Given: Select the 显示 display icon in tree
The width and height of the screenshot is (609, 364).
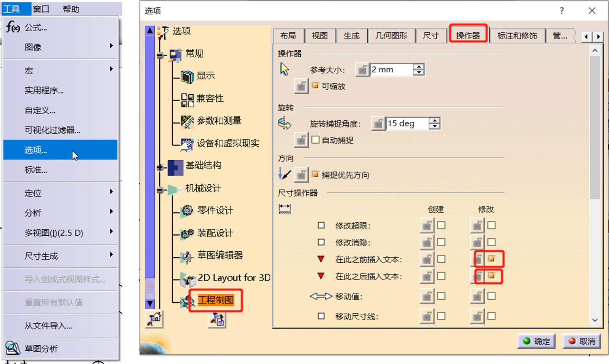Looking at the screenshot, I should pyautogui.click(x=187, y=77).
